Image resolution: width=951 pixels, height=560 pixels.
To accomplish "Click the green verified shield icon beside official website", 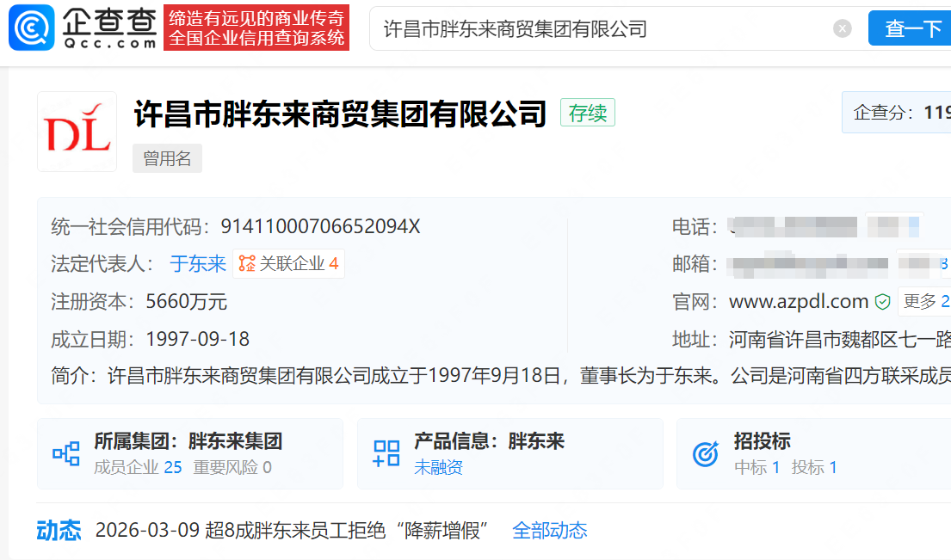I will 882,302.
